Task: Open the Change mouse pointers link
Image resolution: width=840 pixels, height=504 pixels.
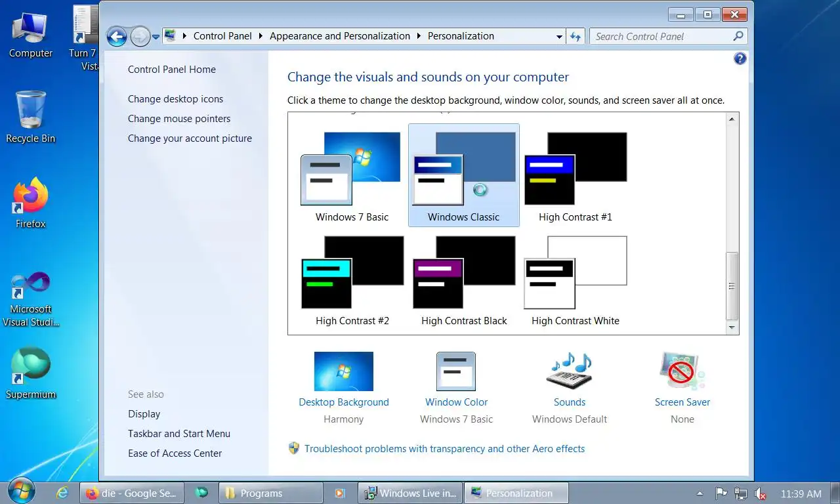Action: pyautogui.click(x=179, y=119)
